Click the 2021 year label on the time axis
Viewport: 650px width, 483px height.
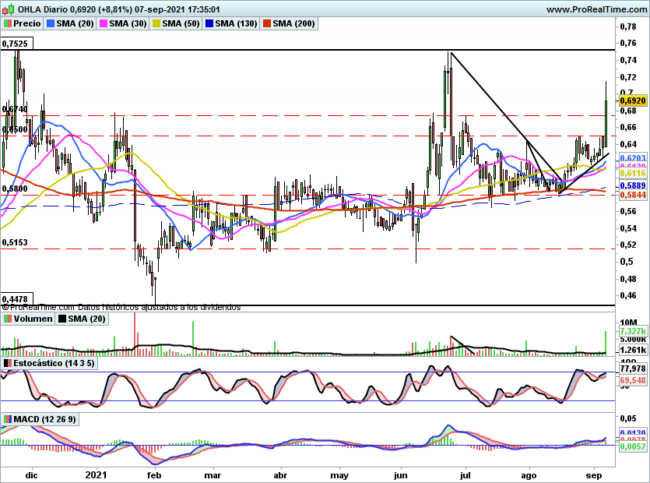(x=96, y=475)
